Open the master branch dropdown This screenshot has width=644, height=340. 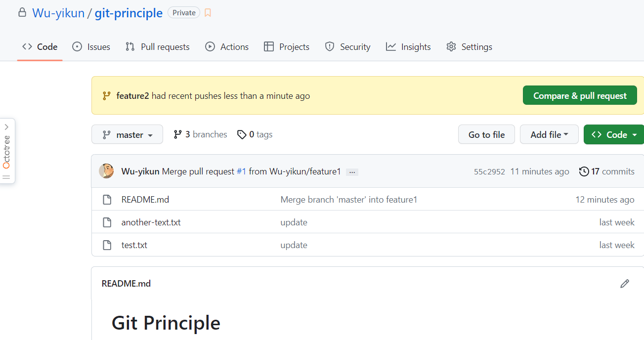[x=127, y=134]
